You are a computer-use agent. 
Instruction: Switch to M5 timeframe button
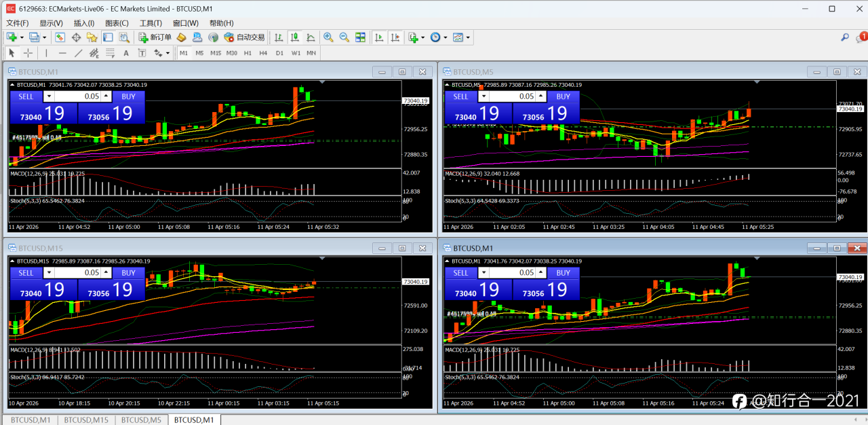(x=199, y=53)
